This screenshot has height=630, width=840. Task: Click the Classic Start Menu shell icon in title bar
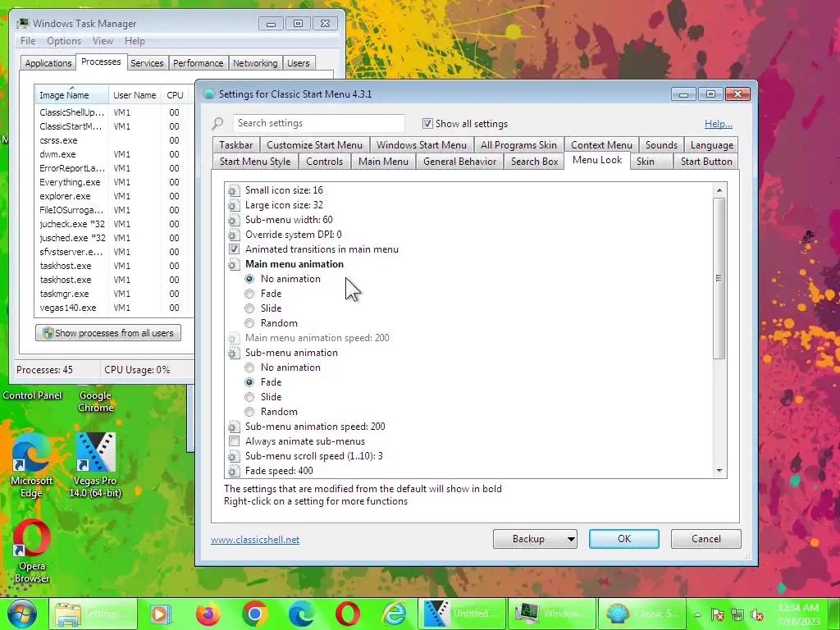point(209,94)
